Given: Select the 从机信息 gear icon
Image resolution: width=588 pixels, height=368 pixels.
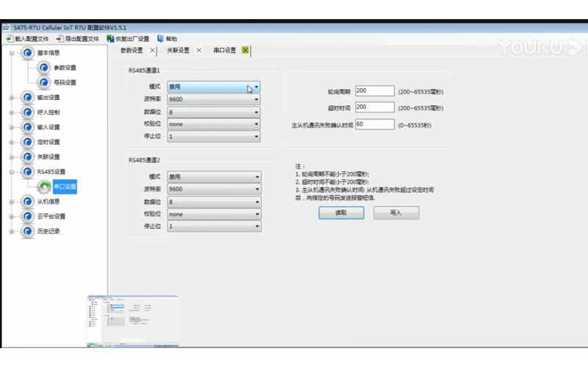Looking at the screenshot, I should click(27, 202).
